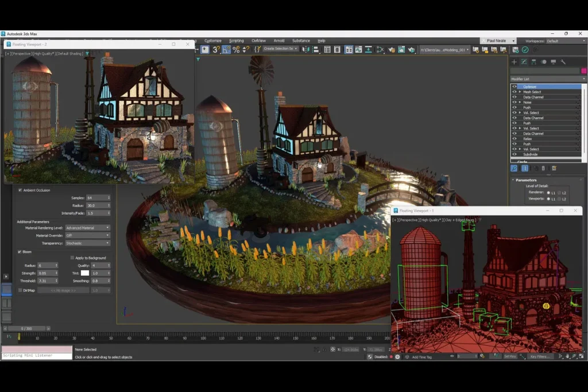Toggle the Ambient Occlusion checkbox
Viewport: 588px width, 392px height.
(20, 190)
